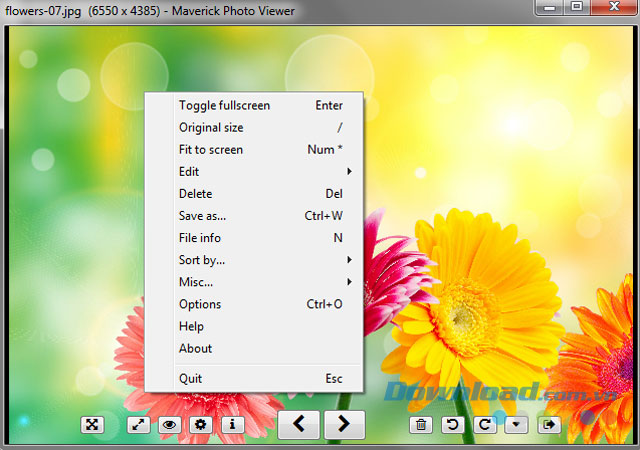
Task: Go to the next image
Action: (344, 424)
